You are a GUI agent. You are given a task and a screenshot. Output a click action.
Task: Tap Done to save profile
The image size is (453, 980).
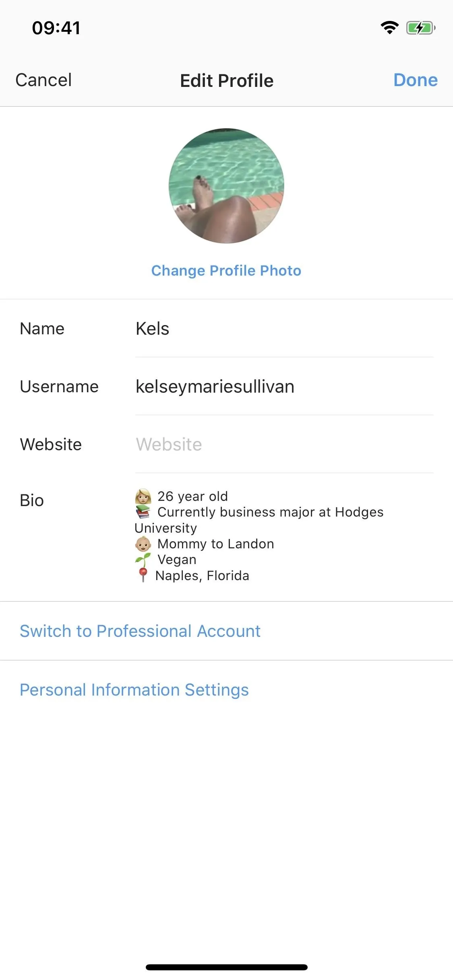click(416, 80)
